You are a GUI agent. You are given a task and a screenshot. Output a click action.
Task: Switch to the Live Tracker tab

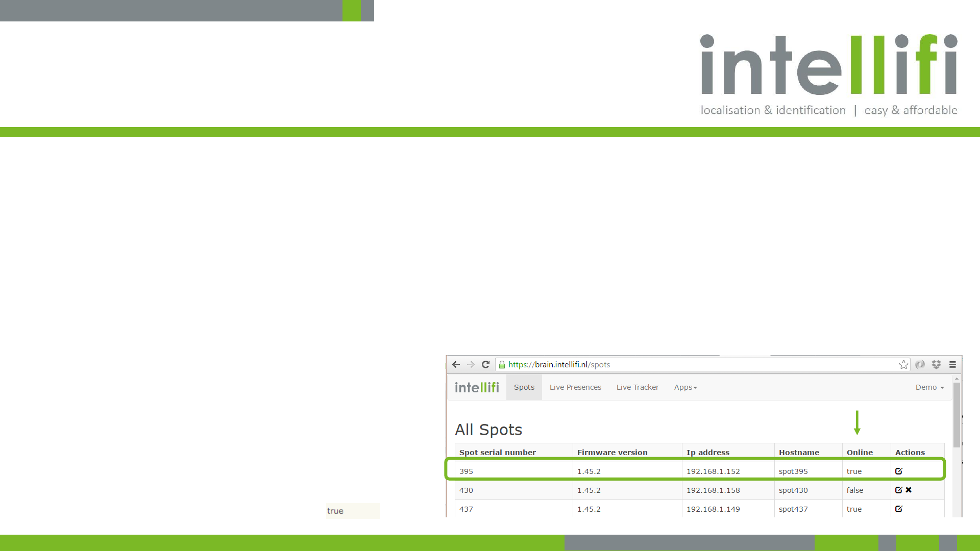pyautogui.click(x=638, y=387)
